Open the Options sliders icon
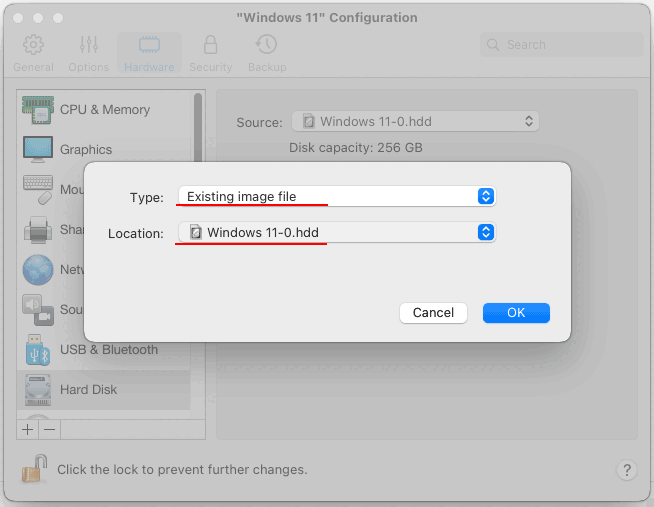Image resolution: width=654 pixels, height=507 pixels. coord(89,45)
